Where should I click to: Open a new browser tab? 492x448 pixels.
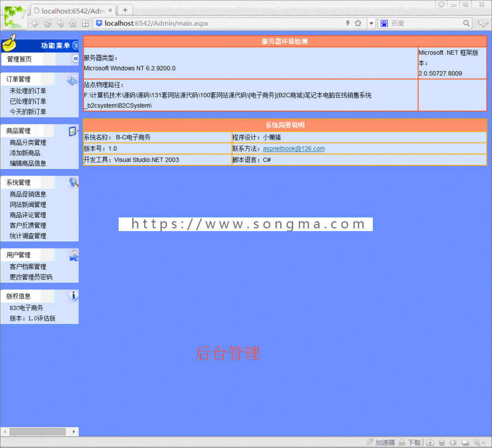[125, 10]
